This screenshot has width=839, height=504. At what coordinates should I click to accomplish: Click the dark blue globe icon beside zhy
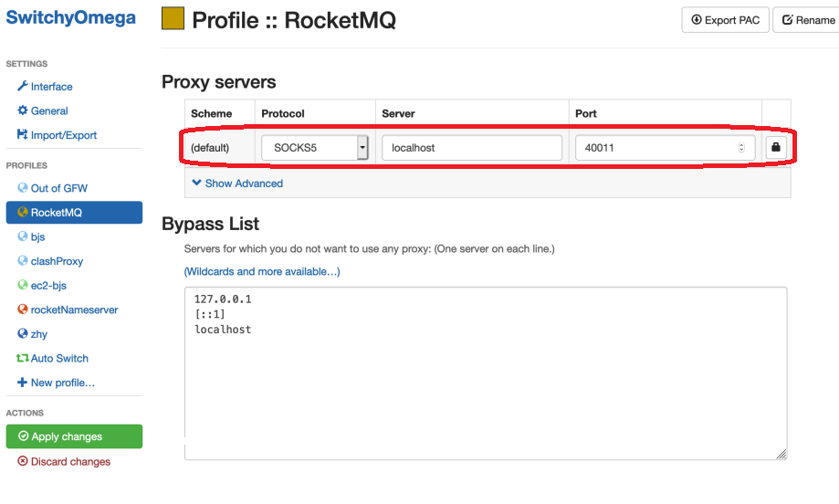23,332
